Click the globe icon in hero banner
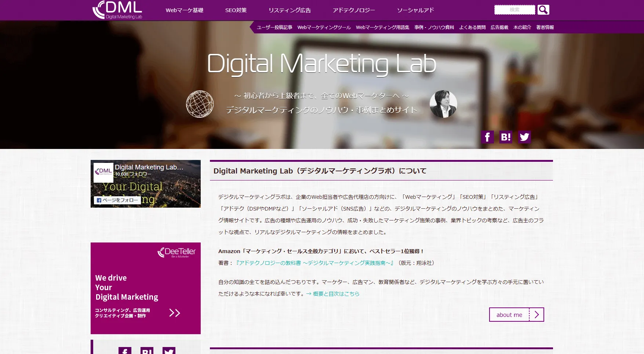Image resolution: width=644 pixels, height=354 pixels. pyautogui.click(x=200, y=104)
